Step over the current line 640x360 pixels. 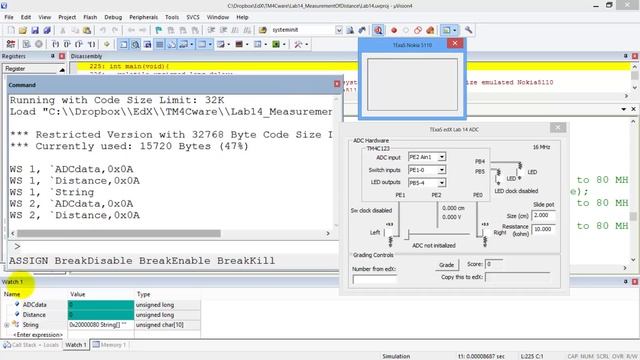pos(67,44)
